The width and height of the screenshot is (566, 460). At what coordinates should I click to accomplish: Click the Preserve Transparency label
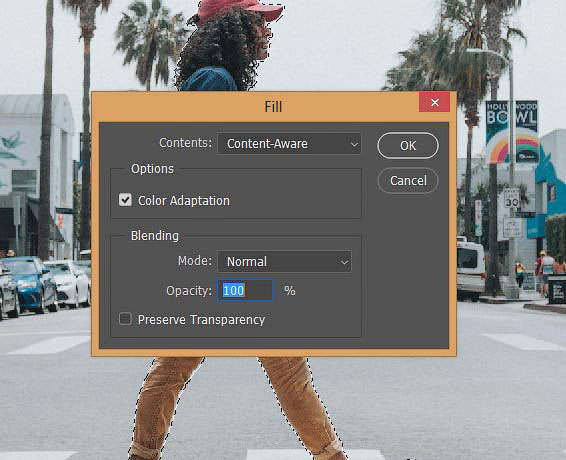click(201, 320)
